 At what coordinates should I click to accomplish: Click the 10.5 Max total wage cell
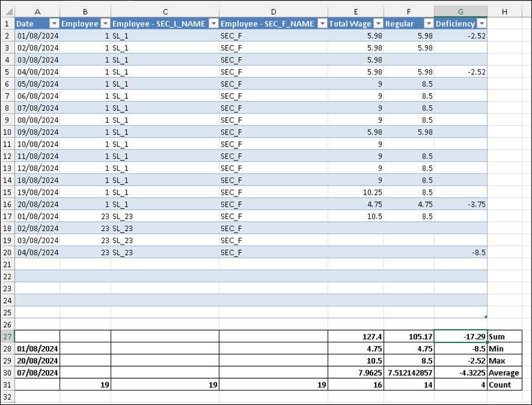click(x=356, y=361)
